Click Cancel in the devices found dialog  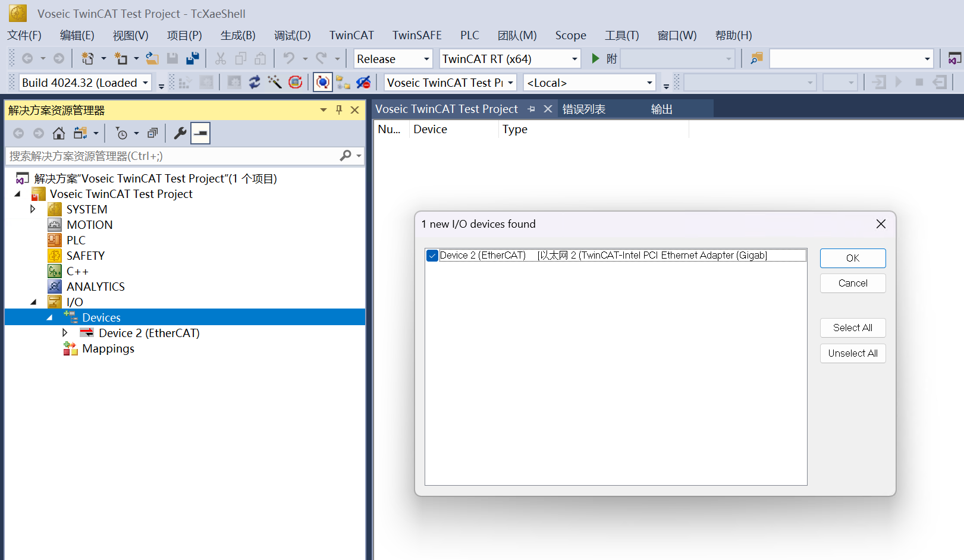(x=853, y=283)
